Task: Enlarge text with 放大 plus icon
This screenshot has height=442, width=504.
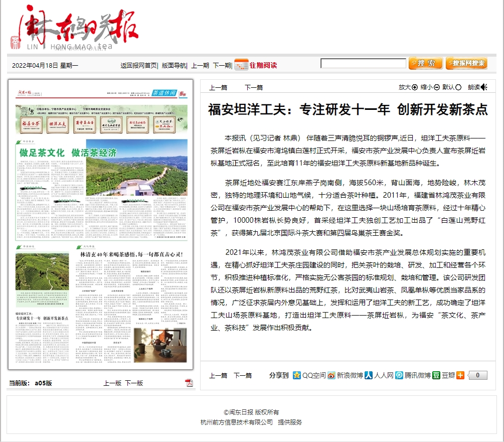Action: pyautogui.click(x=415, y=87)
